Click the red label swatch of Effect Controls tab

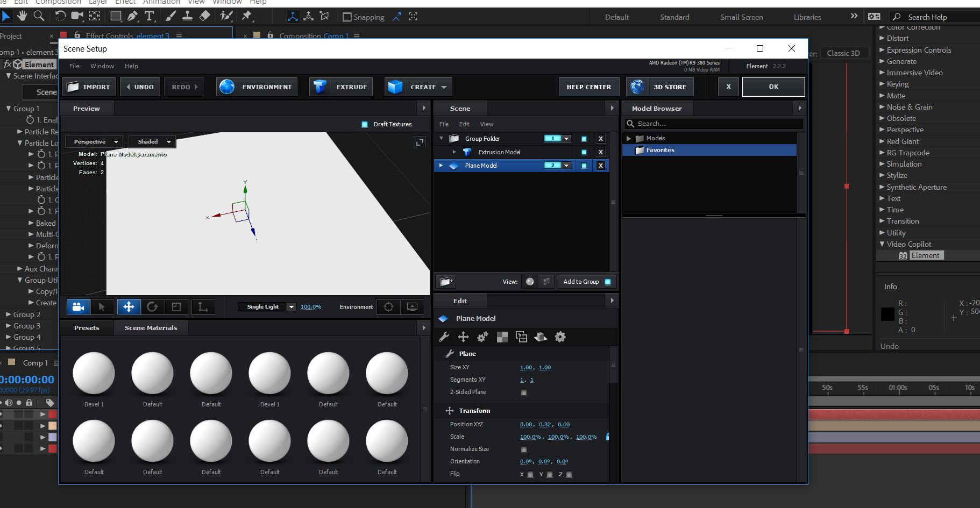63,35
